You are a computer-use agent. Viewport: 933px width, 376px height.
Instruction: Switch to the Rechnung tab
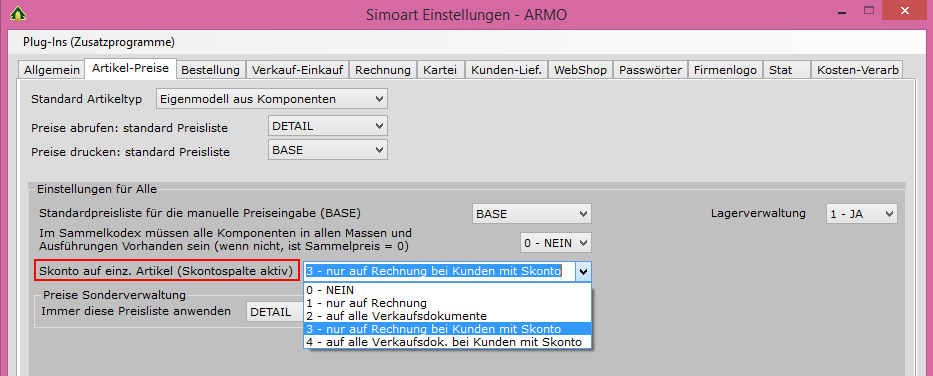[383, 70]
